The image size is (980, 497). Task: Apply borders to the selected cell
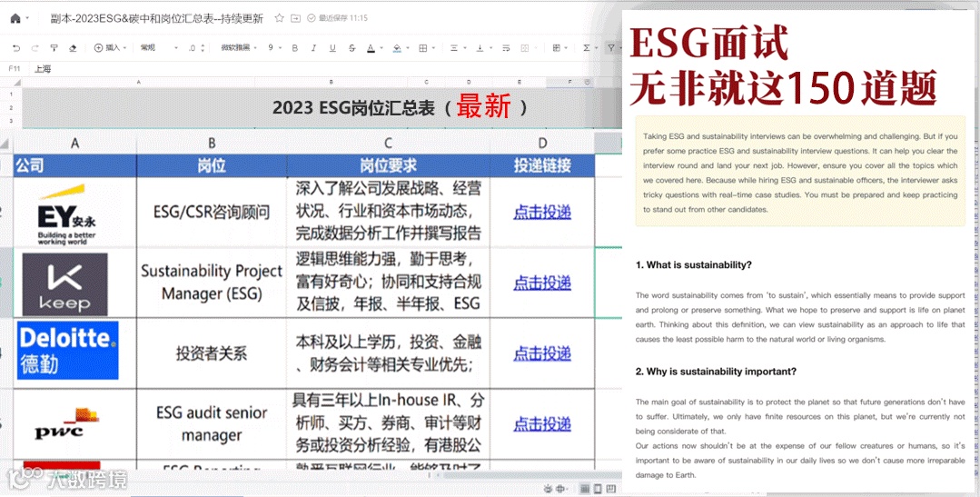(x=423, y=48)
